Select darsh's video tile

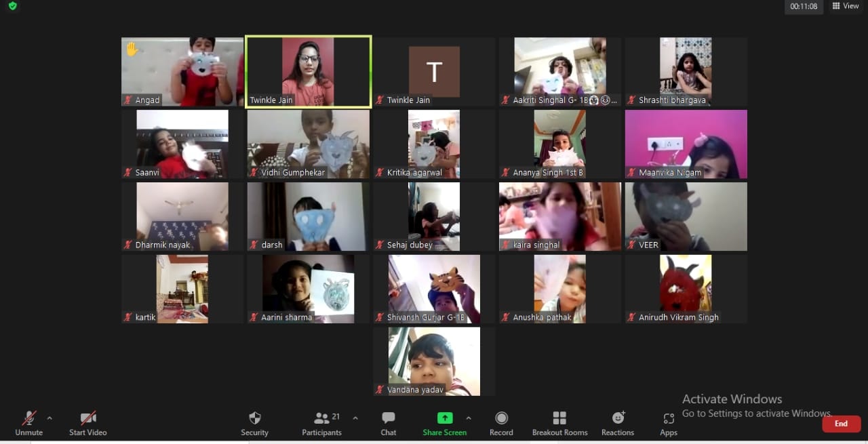coord(309,217)
